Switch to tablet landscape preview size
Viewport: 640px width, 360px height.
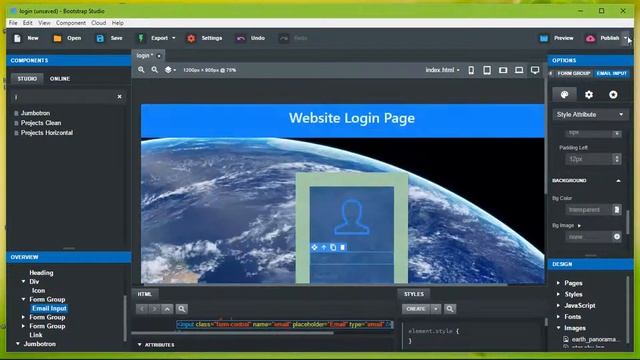(x=503, y=70)
